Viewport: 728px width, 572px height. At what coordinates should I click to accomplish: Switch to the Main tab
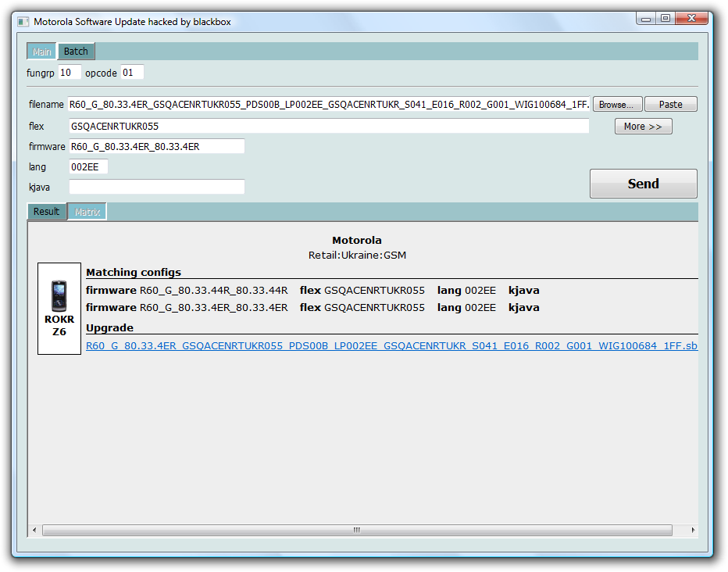41,52
